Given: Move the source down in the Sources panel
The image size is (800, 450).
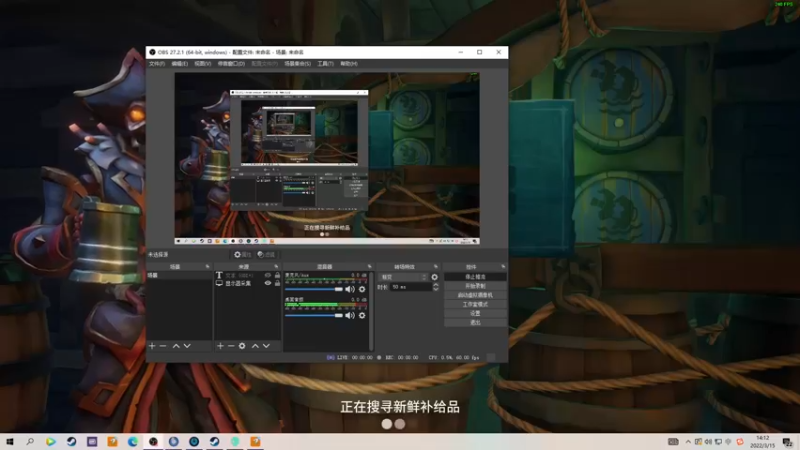Looking at the screenshot, I should pyautogui.click(x=266, y=346).
